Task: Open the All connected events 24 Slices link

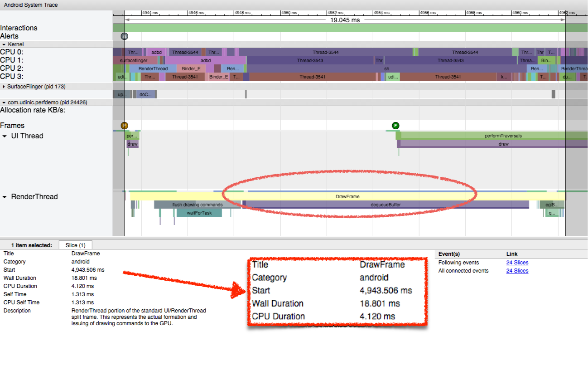Action: [x=517, y=271]
